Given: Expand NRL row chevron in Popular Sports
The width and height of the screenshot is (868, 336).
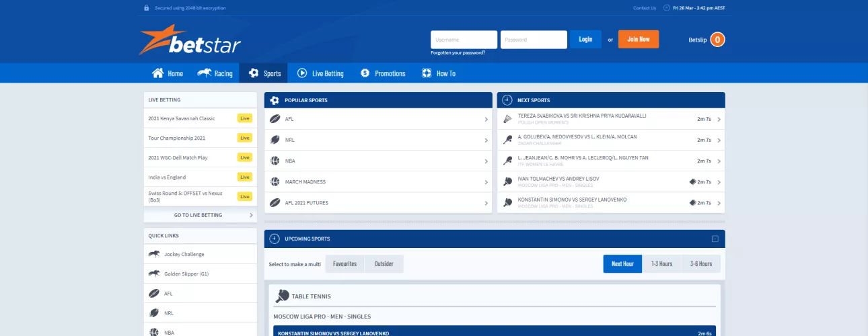Looking at the screenshot, I should (x=486, y=140).
